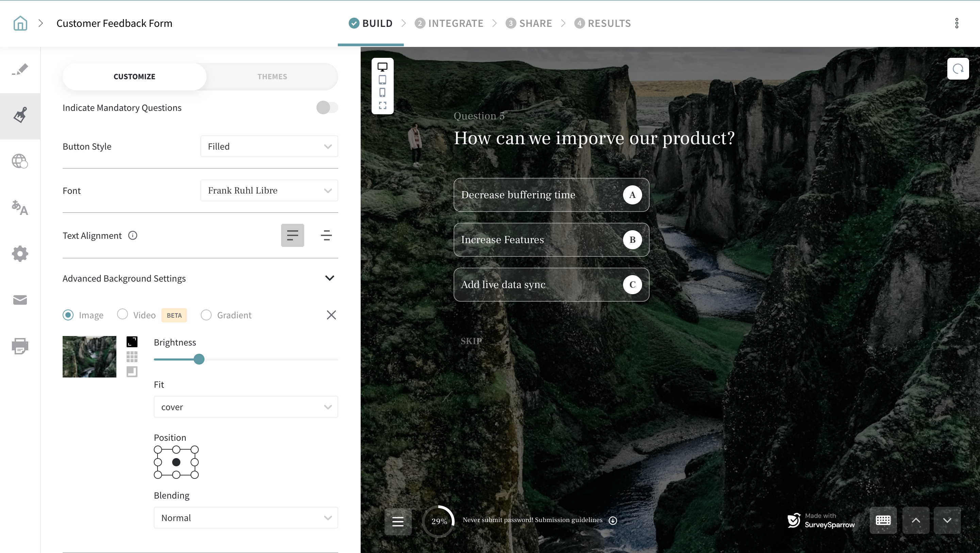Open the email envelope sidebar icon
Image resolution: width=980 pixels, height=553 pixels.
point(20,300)
